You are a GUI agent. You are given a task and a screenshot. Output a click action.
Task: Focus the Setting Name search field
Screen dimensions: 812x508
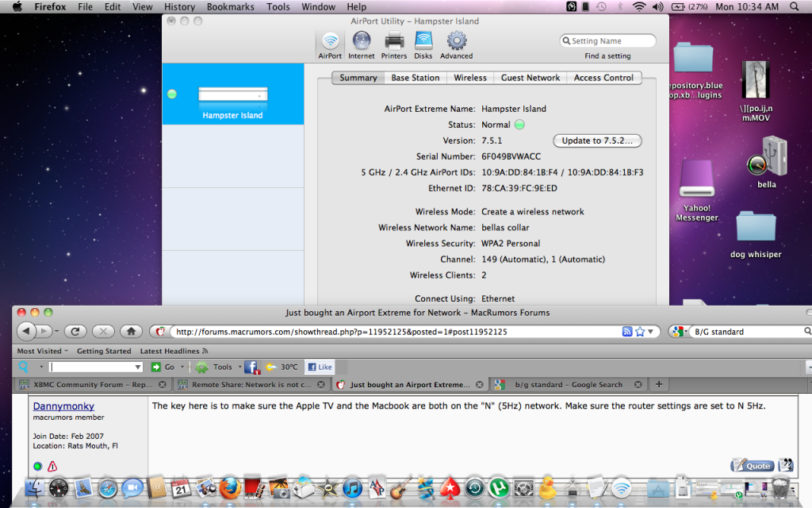click(608, 41)
